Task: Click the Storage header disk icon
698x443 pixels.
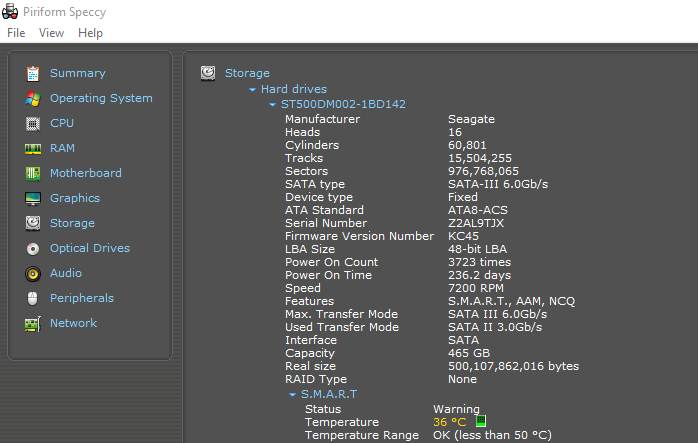Action: pyautogui.click(x=208, y=73)
